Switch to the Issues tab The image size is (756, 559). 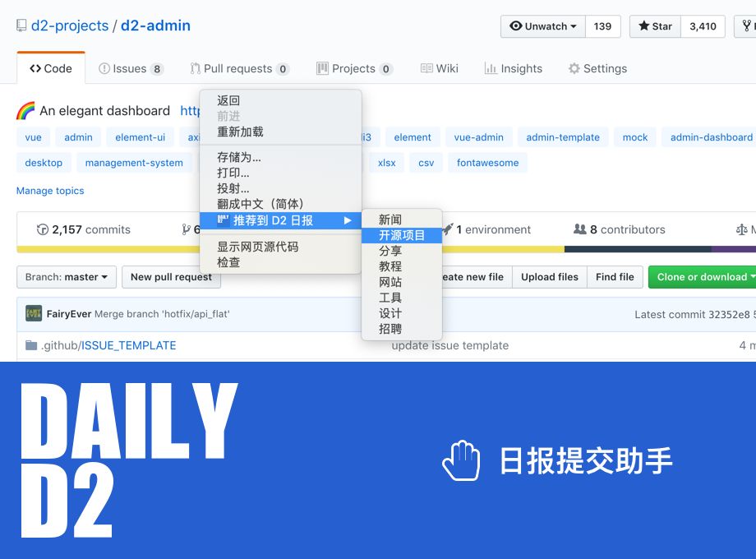(131, 68)
